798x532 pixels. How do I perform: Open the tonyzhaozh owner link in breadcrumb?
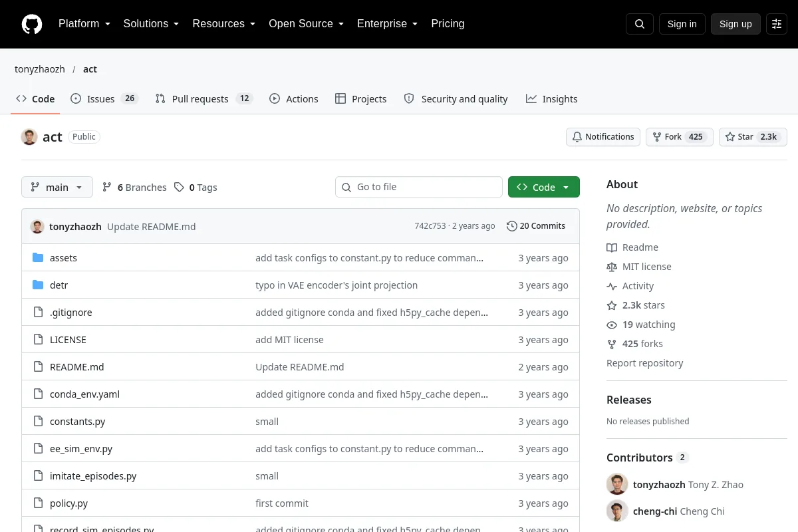[40, 69]
